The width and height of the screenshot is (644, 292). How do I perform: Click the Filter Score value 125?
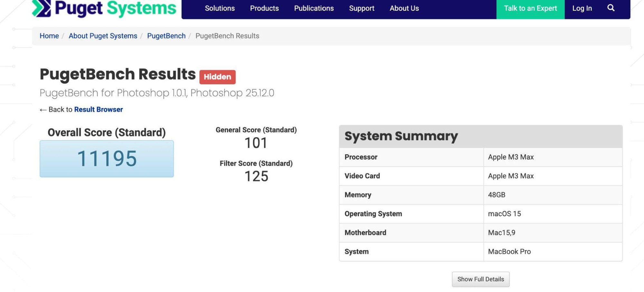click(x=256, y=176)
